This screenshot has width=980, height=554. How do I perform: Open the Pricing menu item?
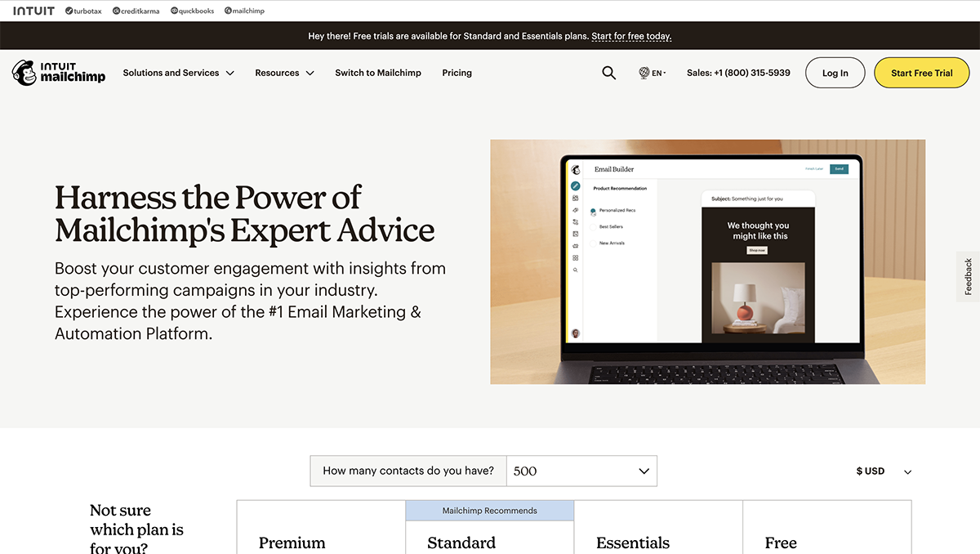click(457, 73)
